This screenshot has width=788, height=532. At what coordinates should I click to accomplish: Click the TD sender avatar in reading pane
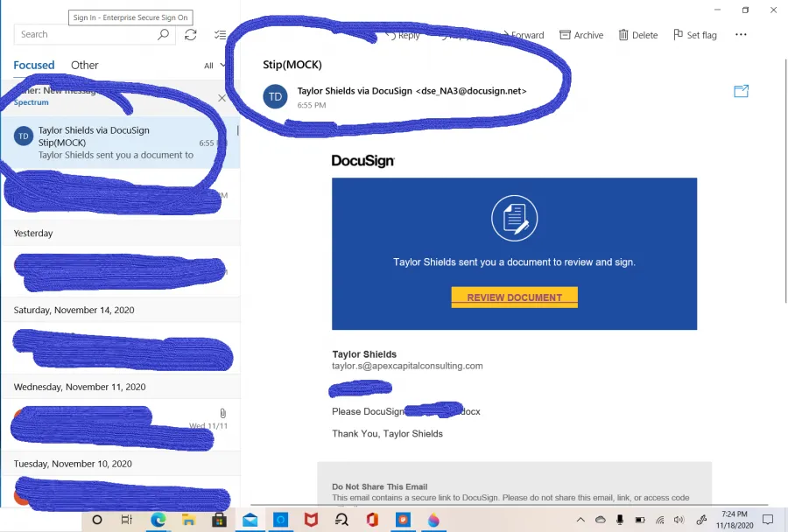pyautogui.click(x=276, y=96)
